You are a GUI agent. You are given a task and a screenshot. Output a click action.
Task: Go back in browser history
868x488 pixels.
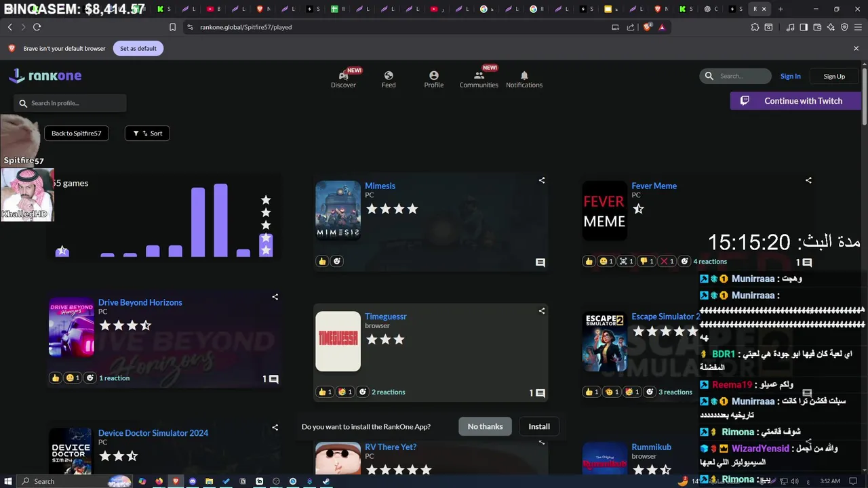point(9,27)
